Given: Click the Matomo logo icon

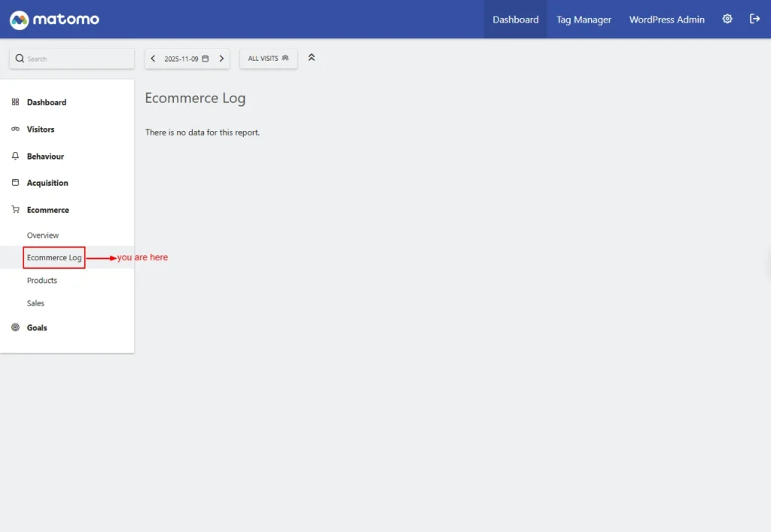Looking at the screenshot, I should tap(19, 20).
